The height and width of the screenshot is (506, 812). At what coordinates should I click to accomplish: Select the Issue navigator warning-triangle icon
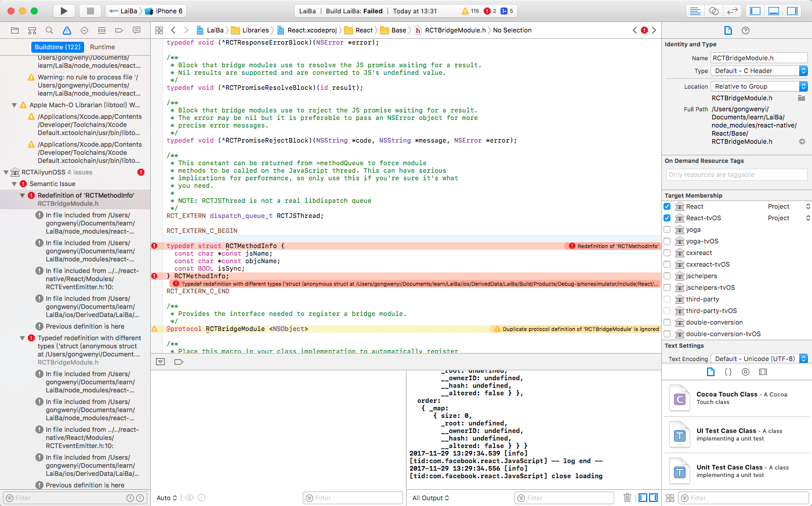[x=67, y=30]
